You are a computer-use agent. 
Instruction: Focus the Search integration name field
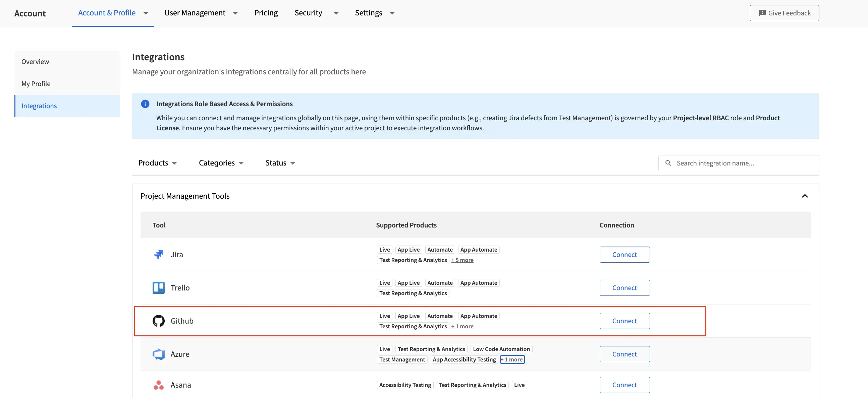pos(739,163)
